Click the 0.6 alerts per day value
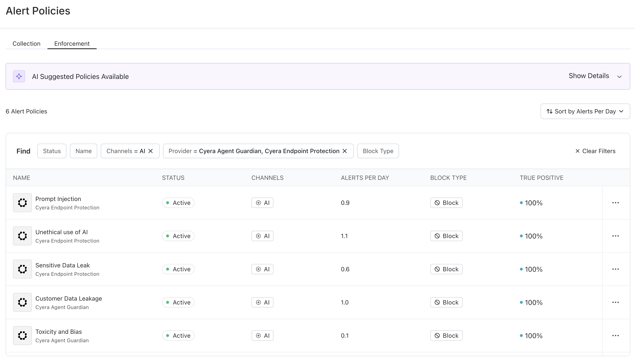 coord(345,269)
